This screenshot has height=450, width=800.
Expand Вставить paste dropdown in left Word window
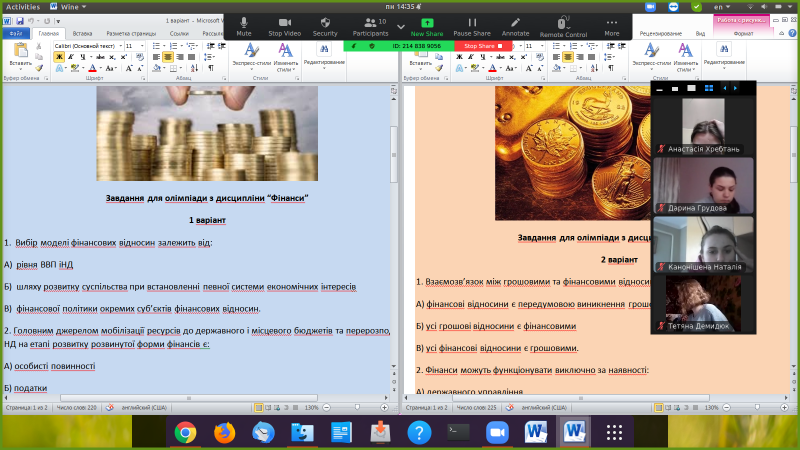(20, 67)
